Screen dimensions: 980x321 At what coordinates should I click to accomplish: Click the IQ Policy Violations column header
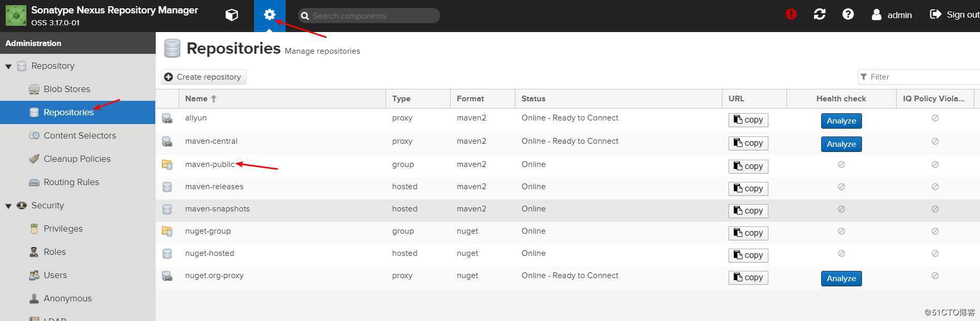[934, 99]
